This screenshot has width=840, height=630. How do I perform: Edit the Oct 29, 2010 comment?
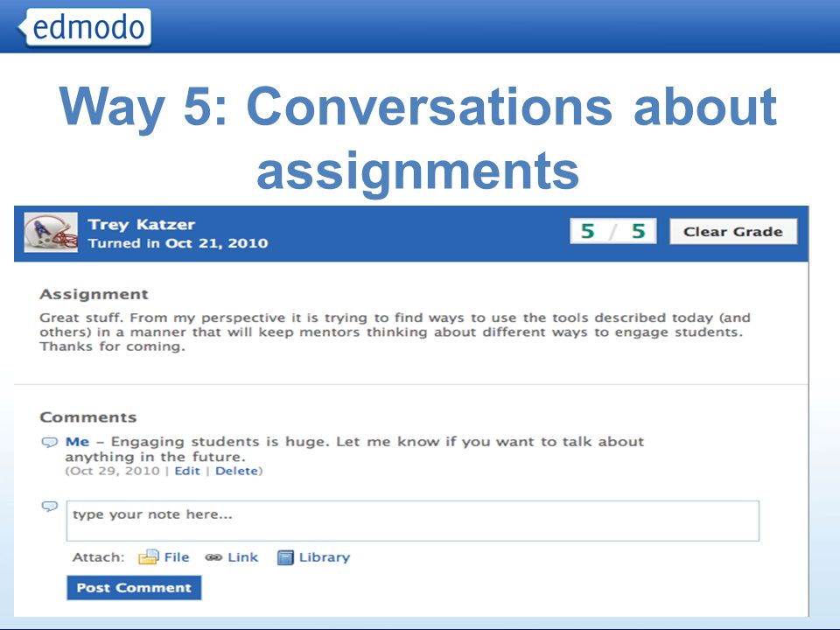(x=187, y=471)
